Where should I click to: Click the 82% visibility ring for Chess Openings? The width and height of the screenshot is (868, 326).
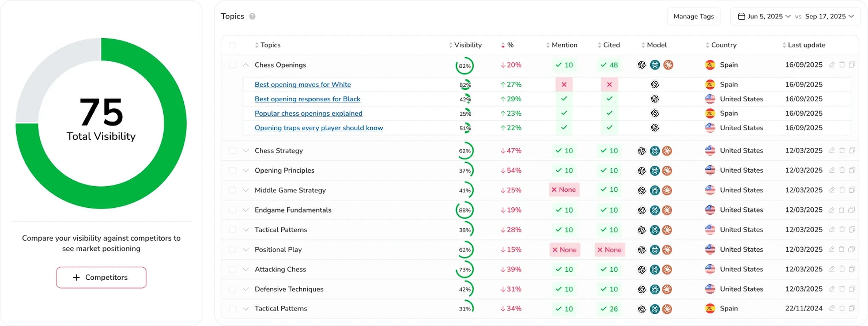coord(465,66)
